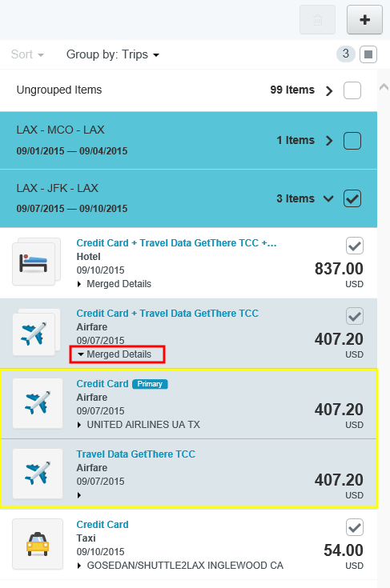This screenshot has height=588, width=390.
Task: Click the Travel Data GetThere airplane icon
Action: click(38, 474)
